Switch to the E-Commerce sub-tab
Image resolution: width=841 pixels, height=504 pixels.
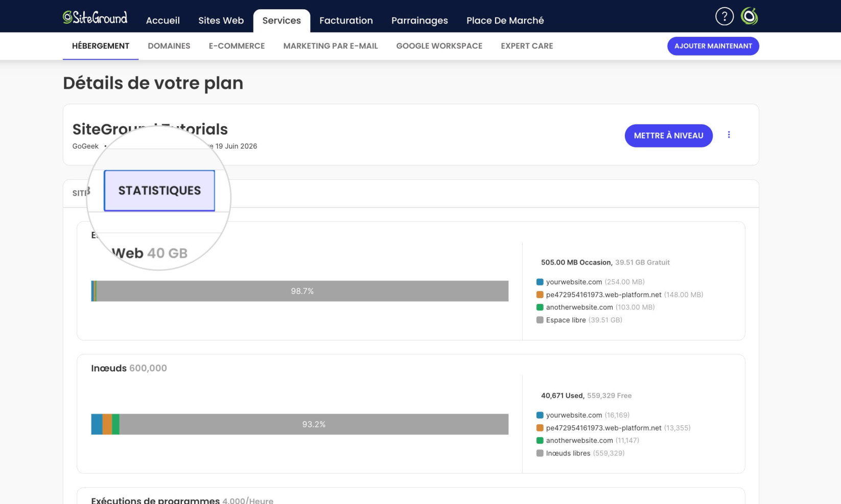tap(237, 46)
